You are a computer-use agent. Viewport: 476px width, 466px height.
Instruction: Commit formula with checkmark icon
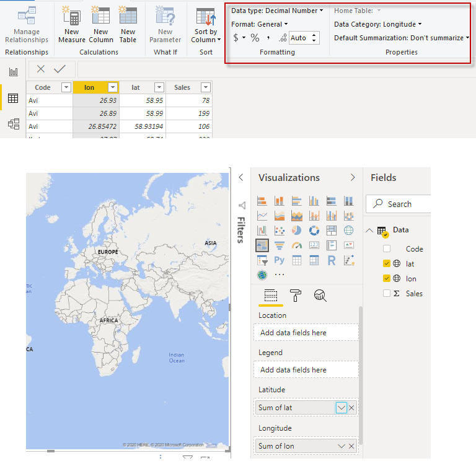[59, 69]
